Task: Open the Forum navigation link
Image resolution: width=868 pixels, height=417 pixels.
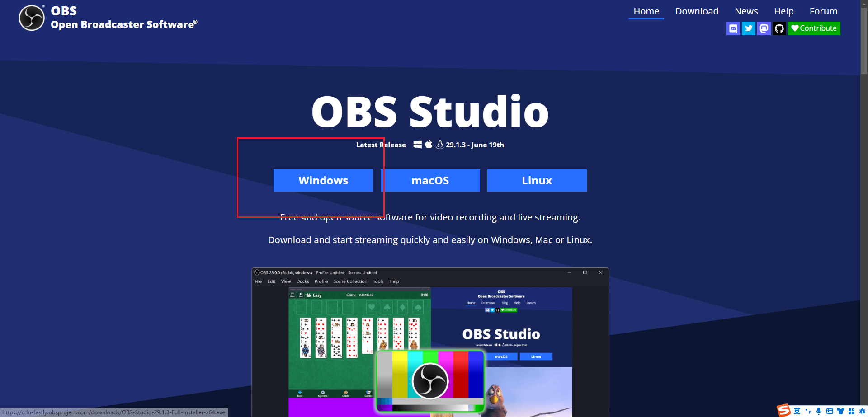Action: (823, 11)
